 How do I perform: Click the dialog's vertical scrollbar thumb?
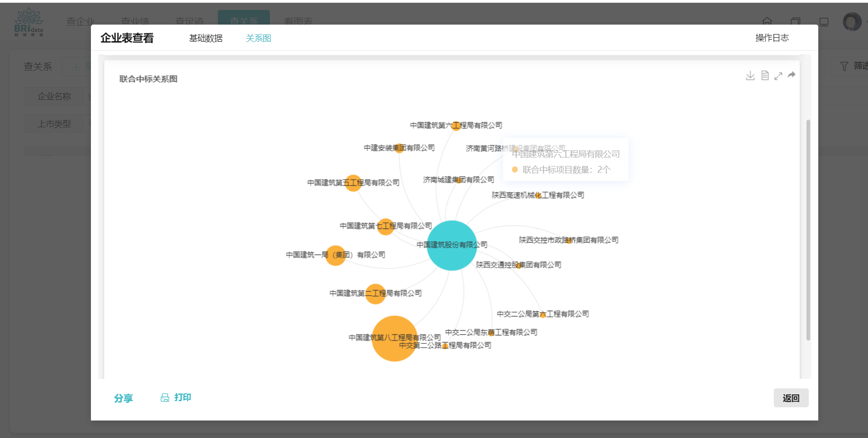coord(808,230)
